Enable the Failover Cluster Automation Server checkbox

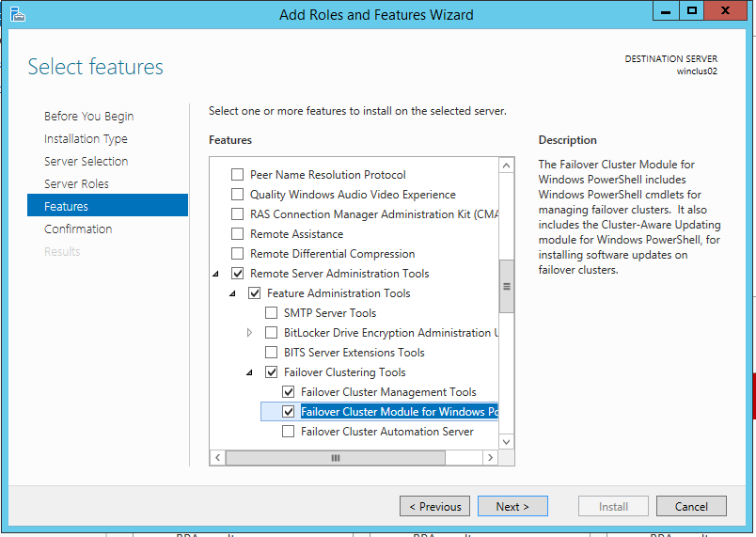289,432
